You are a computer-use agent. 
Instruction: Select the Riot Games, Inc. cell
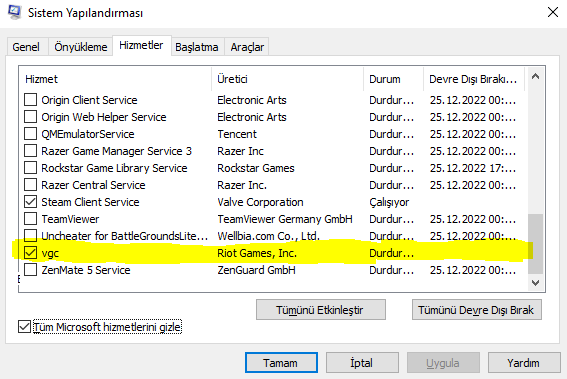click(257, 253)
